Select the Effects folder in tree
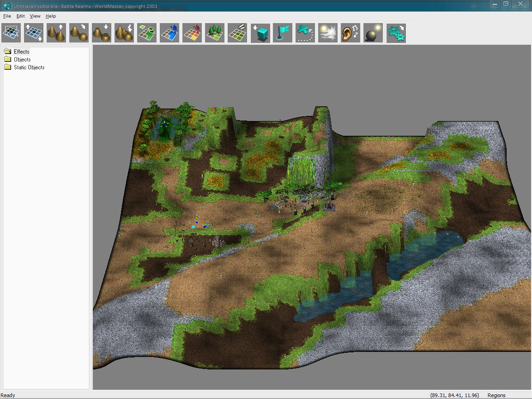The width and height of the screenshot is (532, 399). 21,52
